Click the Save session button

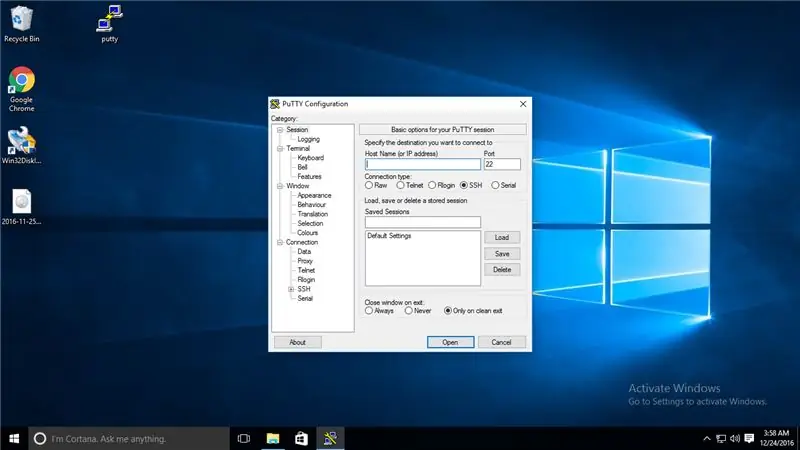coord(502,254)
